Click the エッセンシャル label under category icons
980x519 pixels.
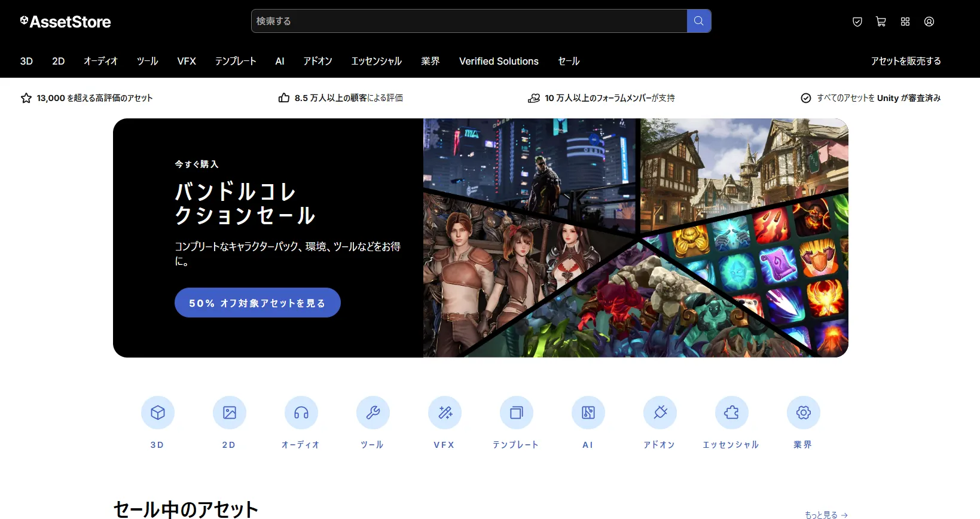click(x=731, y=445)
